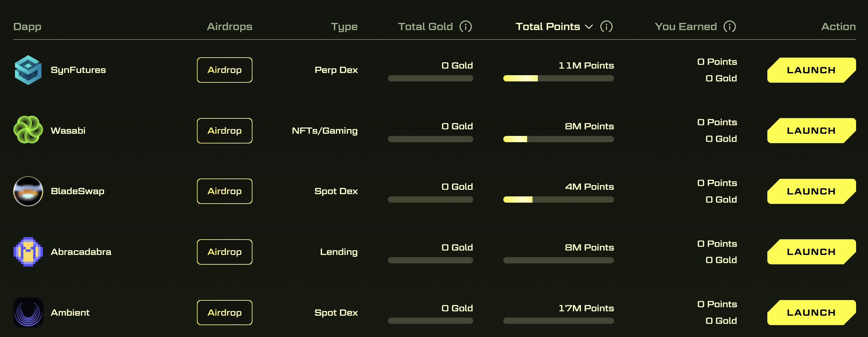Screen dimensions: 868x337
Task: Click the SynFutures cube logo icon
Action: coord(28,70)
